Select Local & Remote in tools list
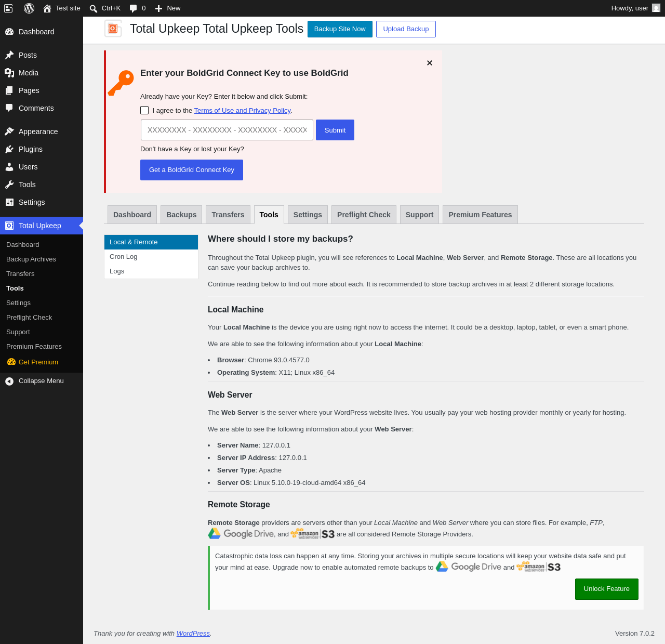The width and height of the screenshot is (665, 644). 151,242
